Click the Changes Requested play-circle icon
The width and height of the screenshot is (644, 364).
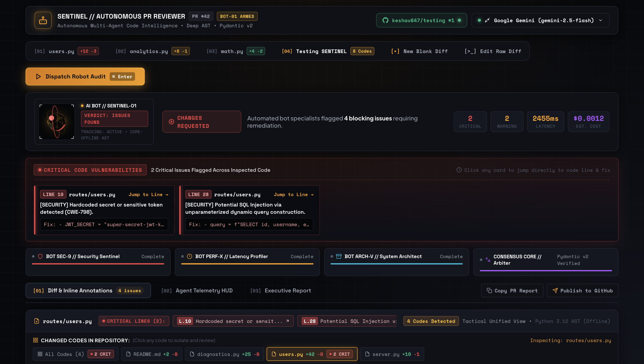(x=171, y=122)
